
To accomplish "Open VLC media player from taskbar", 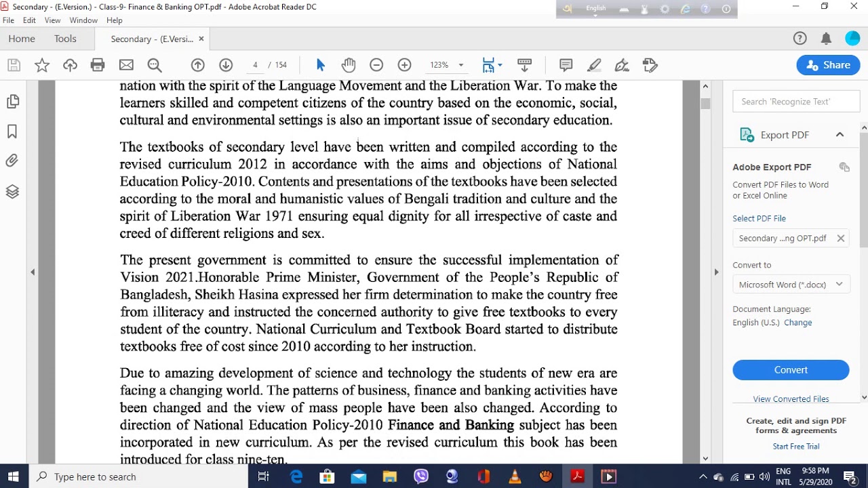I will click(x=515, y=476).
